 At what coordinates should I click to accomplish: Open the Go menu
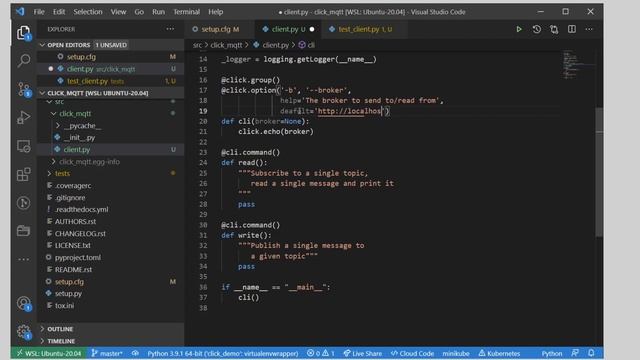coord(139,12)
